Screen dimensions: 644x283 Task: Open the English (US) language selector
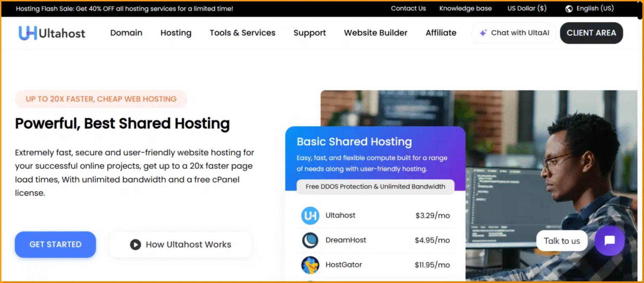595,8
